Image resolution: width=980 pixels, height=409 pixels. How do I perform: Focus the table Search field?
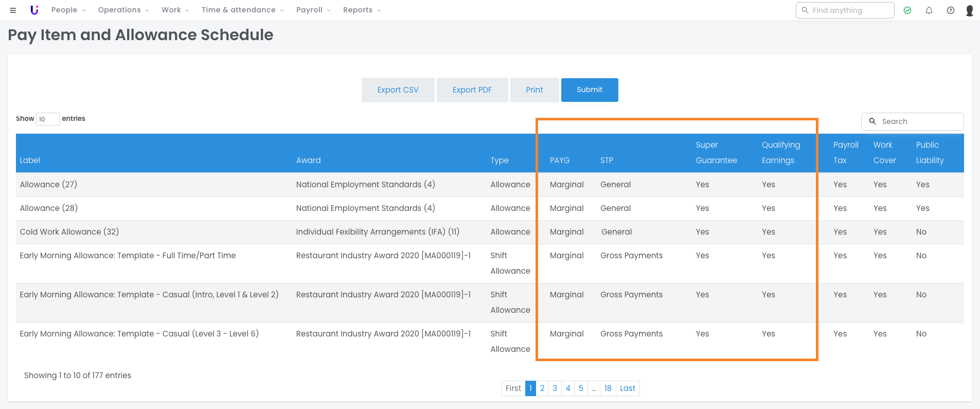[912, 121]
